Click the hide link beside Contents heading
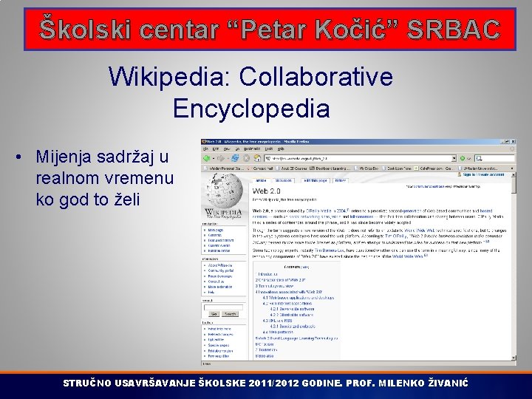Viewport: 532px width, 399px height. point(305,267)
